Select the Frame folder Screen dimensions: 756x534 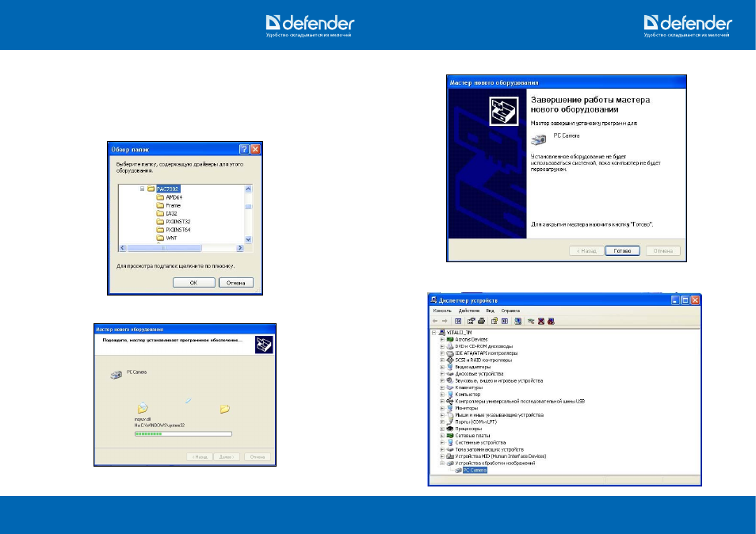(x=173, y=205)
